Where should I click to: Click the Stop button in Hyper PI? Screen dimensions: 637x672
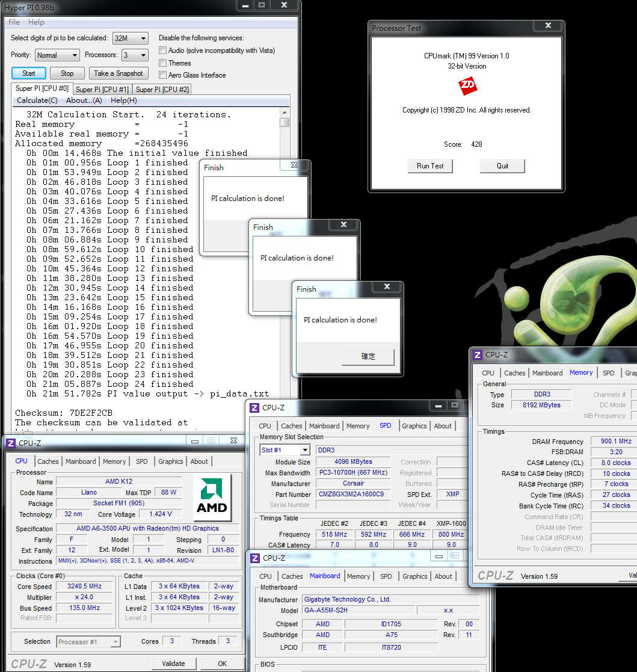click(x=67, y=73)
